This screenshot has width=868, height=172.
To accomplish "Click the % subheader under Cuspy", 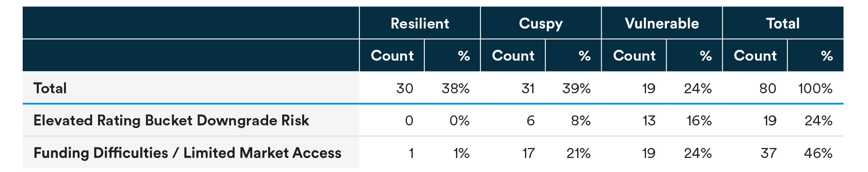I will [584, 56].
